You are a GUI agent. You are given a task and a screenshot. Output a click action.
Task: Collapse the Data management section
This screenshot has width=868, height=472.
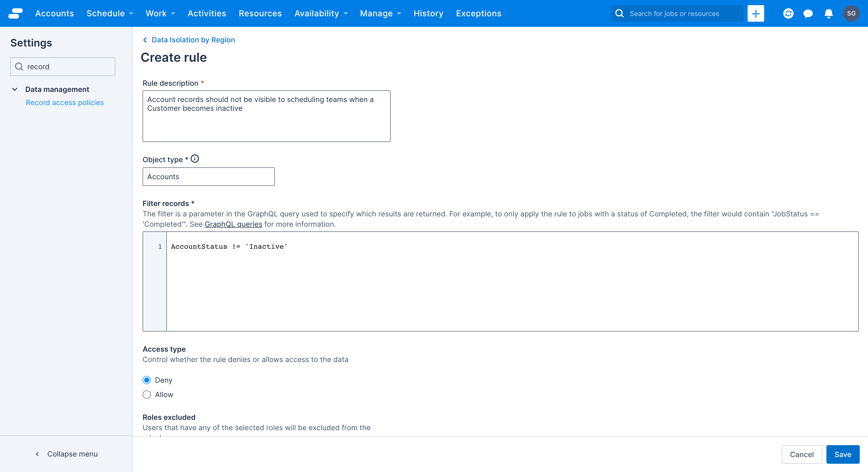click(x=15, y=89)
